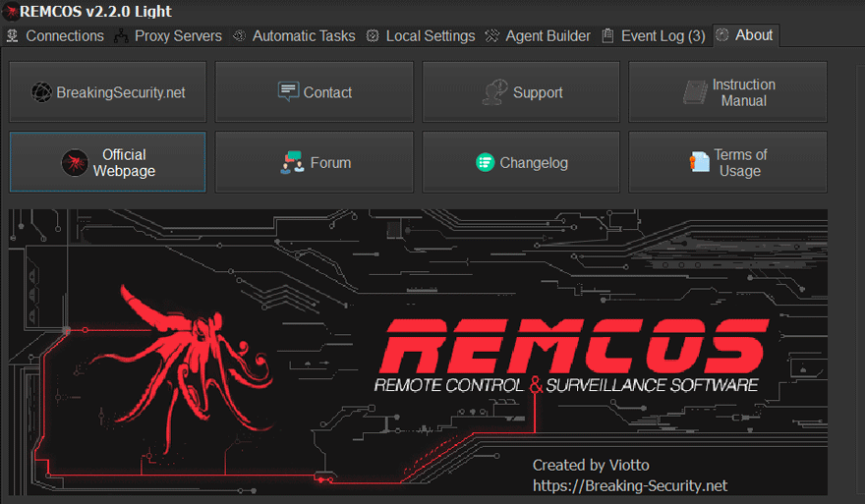Click the Contact button

click(314, 92)
